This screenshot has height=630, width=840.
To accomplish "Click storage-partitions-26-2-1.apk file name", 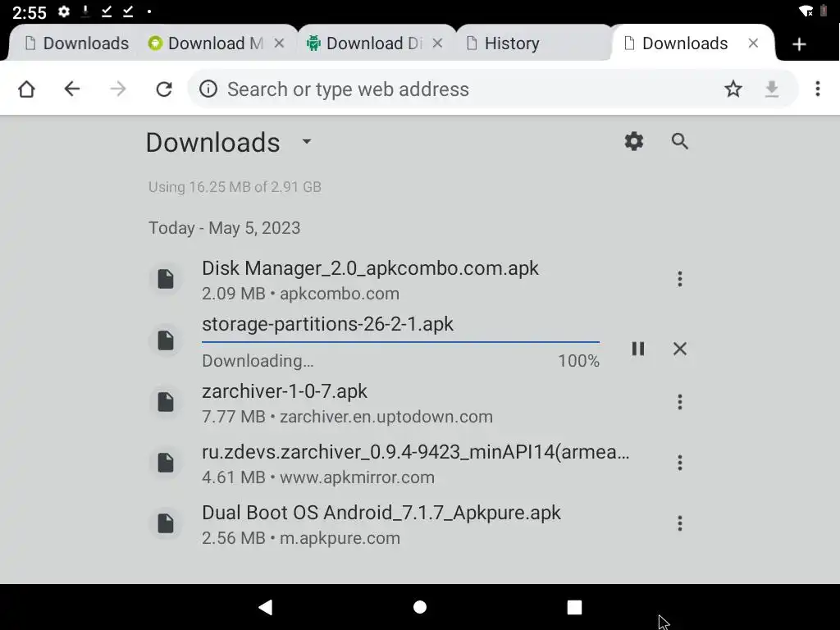I will 327,324.
